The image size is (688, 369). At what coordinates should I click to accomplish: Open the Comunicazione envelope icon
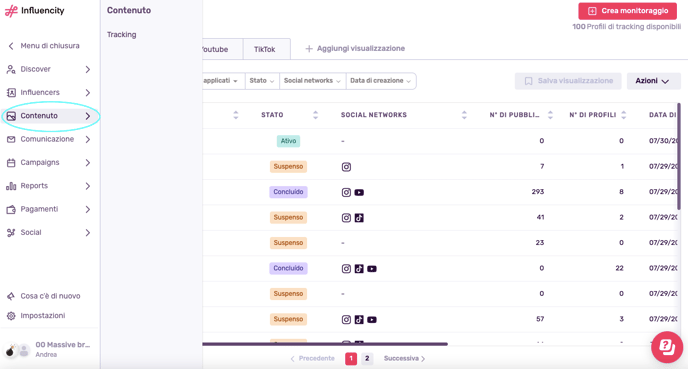tap(11, 139)
